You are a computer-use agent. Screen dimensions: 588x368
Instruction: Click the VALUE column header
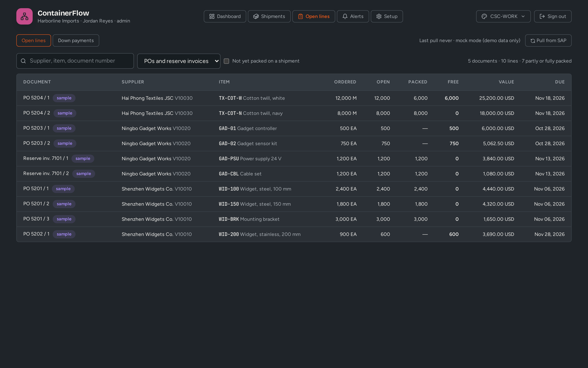click(x=506, y=82)
